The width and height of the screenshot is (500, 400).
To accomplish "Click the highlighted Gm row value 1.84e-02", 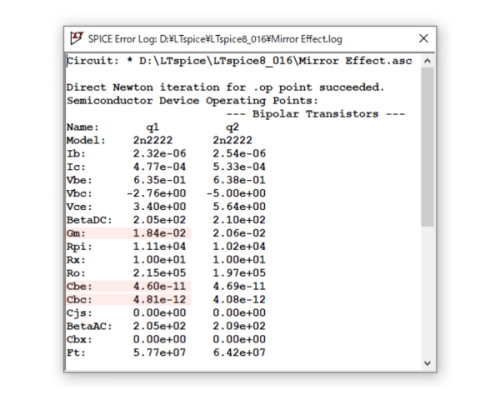I will click(159, 233).
